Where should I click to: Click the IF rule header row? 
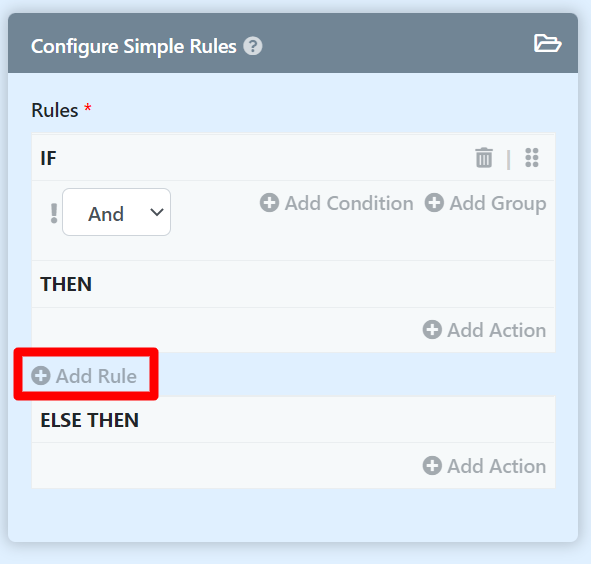[x=293, y=158]
